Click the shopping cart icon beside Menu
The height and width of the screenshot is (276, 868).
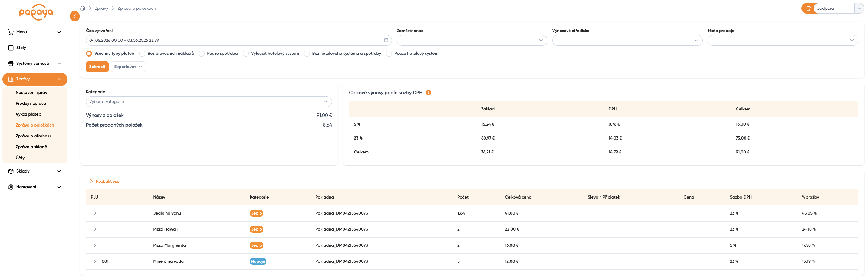pos(11,32)
